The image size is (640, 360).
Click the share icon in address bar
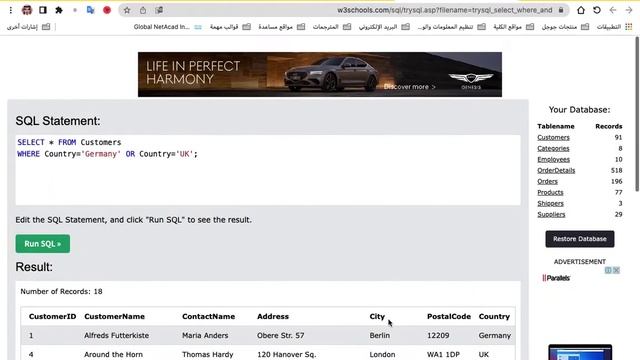tap(143, 10)
